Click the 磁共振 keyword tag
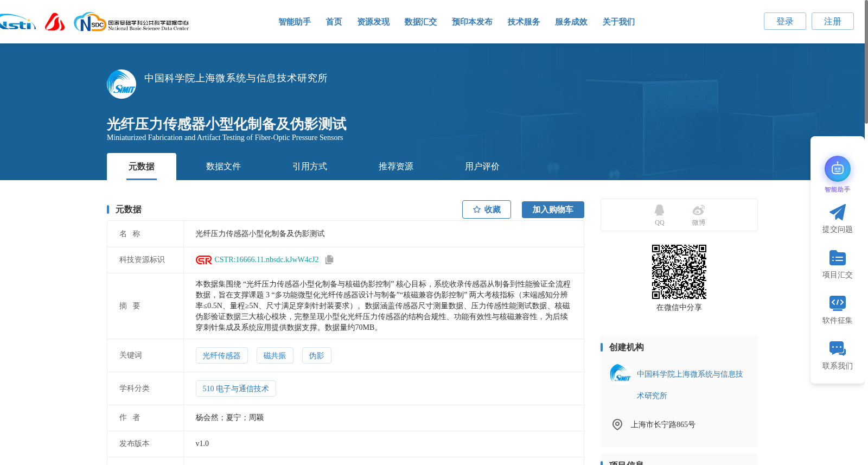 (x=275, y=355)
